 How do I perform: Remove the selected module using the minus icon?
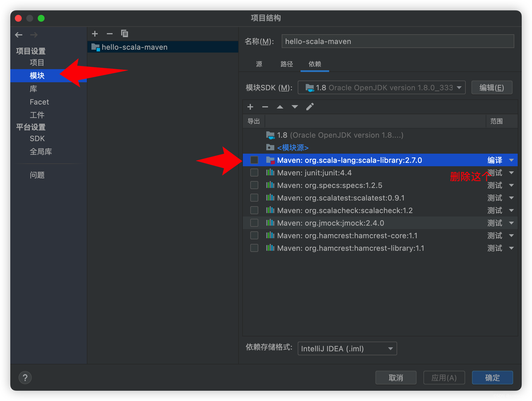pyautogui.click(x=109, y=33)
